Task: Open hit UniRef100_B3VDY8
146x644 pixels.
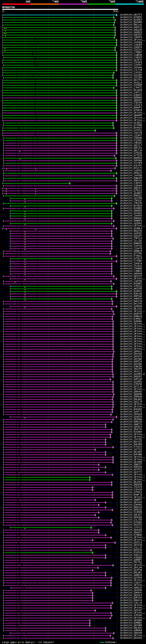Action: click(131, 552)
